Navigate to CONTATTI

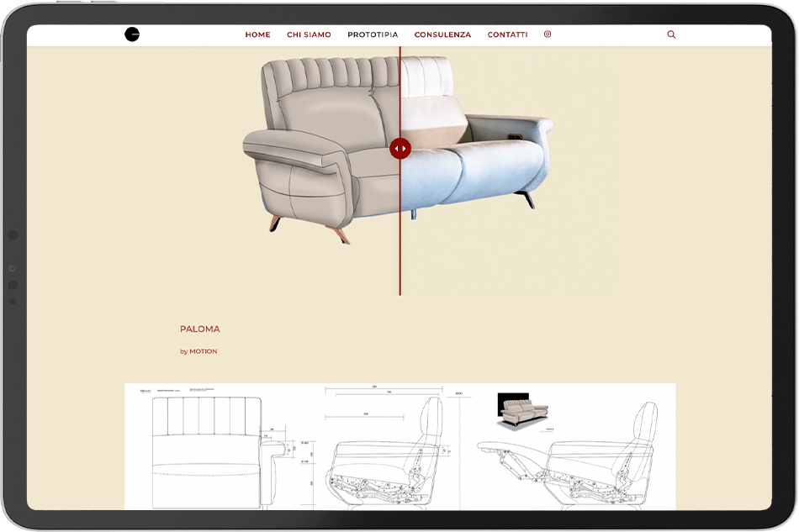pyautogui.click(x=507, y=34)
